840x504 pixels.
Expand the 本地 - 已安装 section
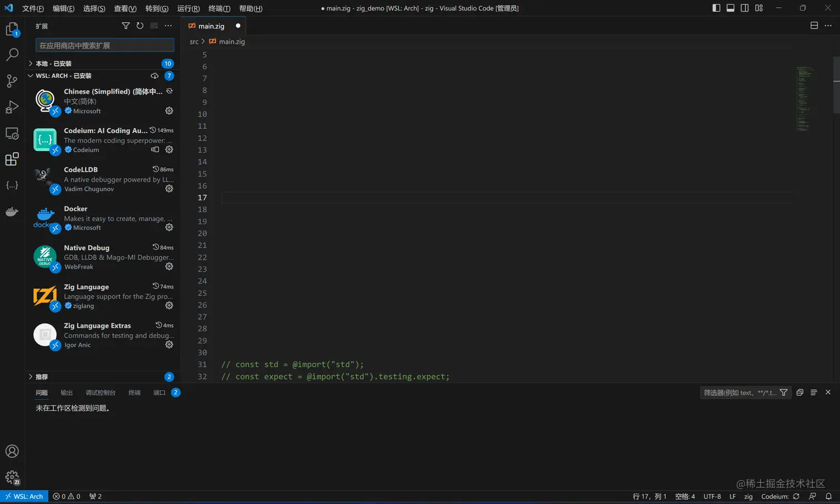pos(102,64)
